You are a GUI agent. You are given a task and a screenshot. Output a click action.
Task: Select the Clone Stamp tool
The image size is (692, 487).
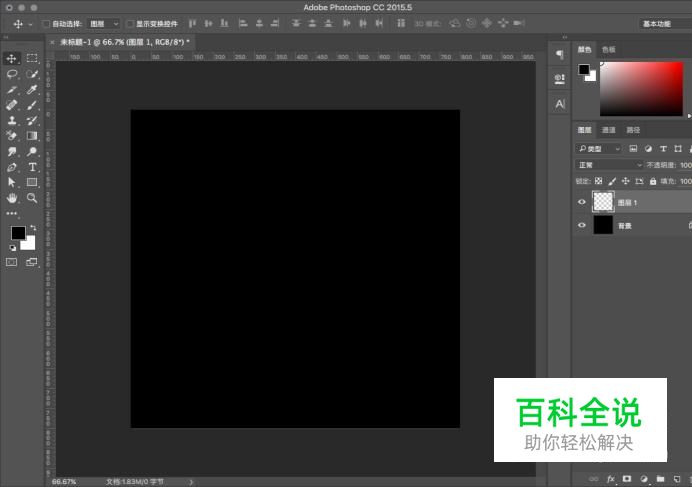click(12, 120)
